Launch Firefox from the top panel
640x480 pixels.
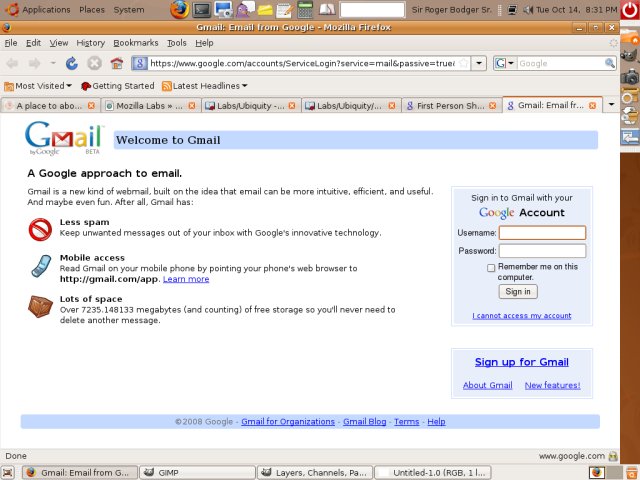(x=180, y=9)
